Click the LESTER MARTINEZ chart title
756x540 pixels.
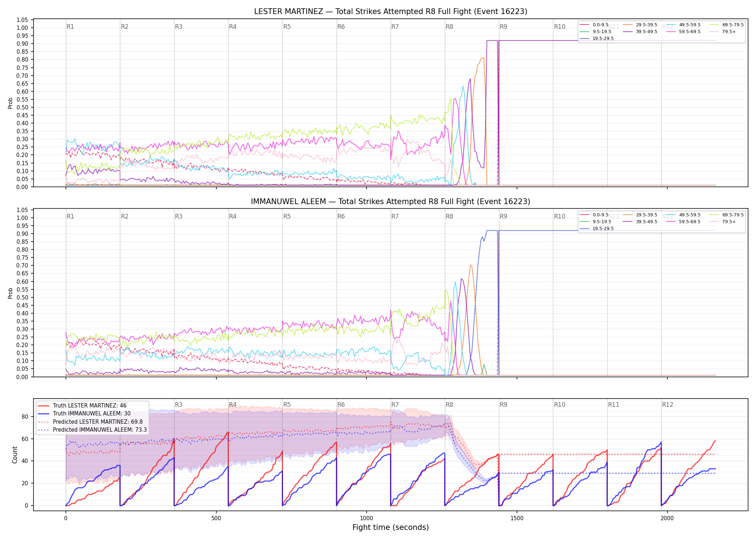pyautogui.click(x=391, y=12)
